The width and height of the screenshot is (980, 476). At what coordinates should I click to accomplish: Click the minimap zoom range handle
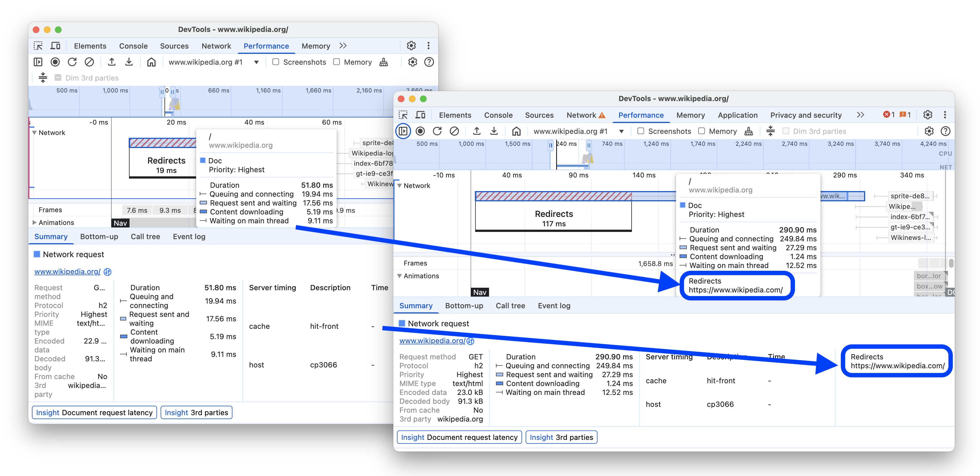point(551,145)
